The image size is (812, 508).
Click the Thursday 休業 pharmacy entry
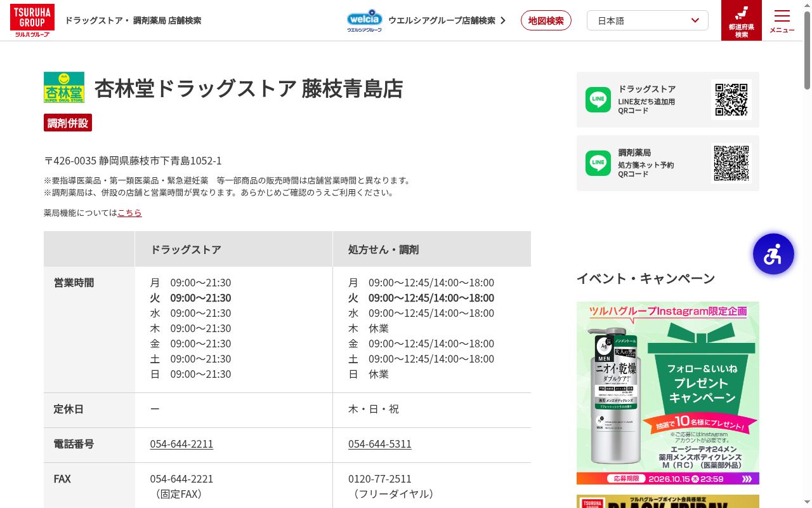[379, 328]
